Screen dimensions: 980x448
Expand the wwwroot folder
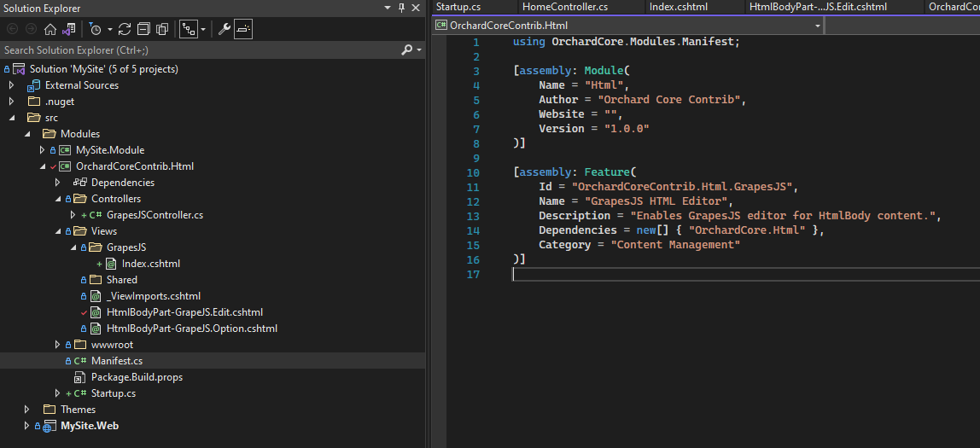pos(57,344)
